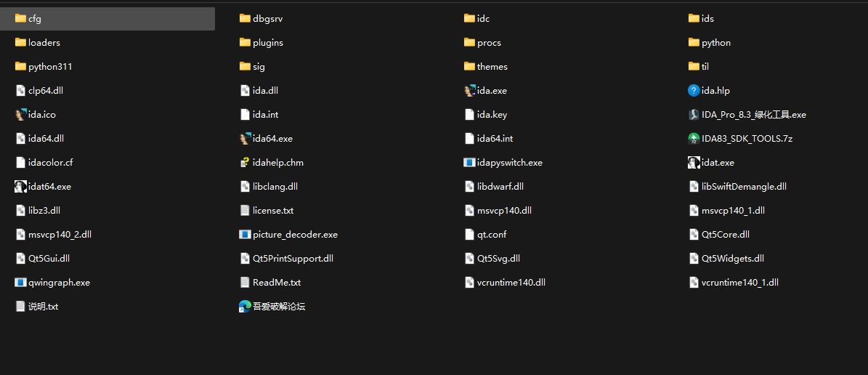Select the IDA83_SDK_TOOLS.7z archive icon
Image resolution: width=868 pixels, height=375 pixels.
tap(694, 139)
